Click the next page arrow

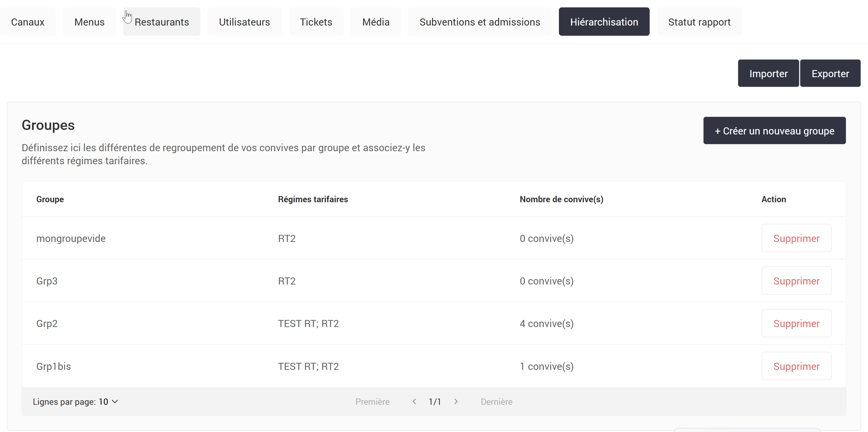click(456, 401)
